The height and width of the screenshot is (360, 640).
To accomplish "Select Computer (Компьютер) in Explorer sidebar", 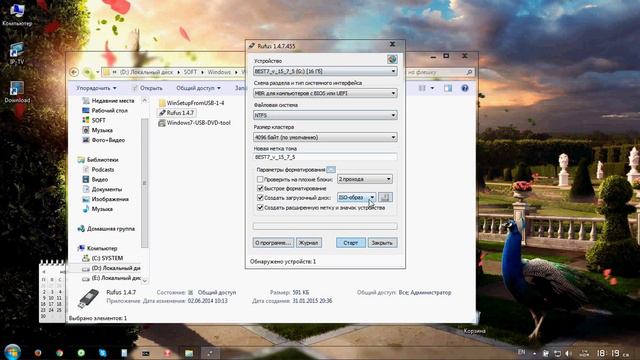I will [x=98, y=248].
